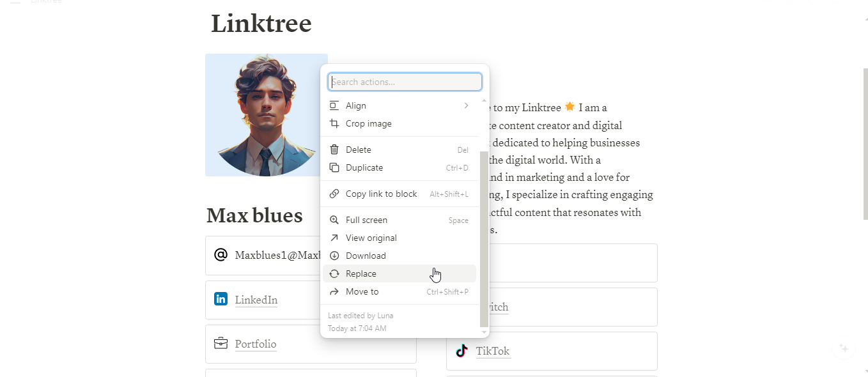Viewport: 868px width, 377px height.
Task: Click the star emoji in the intro text
Action: (570, 107)
